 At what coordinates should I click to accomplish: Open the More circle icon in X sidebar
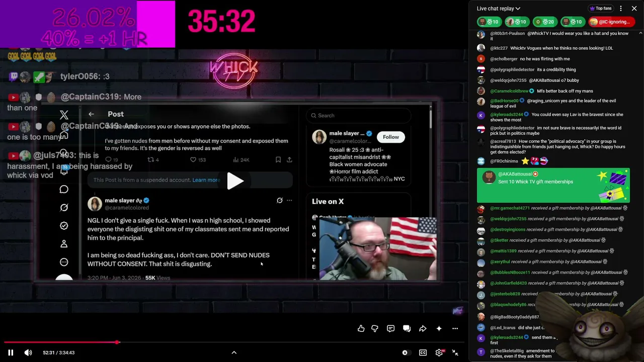click(x=64, y=262)
